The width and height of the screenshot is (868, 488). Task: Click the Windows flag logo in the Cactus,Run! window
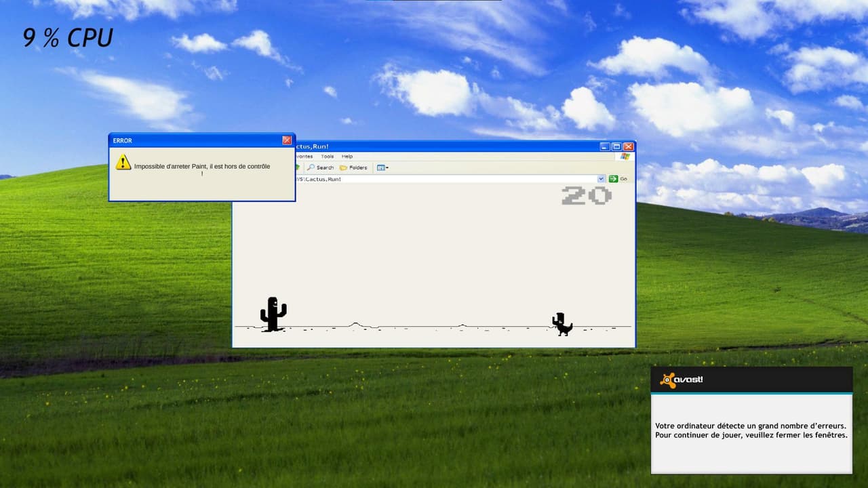pos(625,157)
